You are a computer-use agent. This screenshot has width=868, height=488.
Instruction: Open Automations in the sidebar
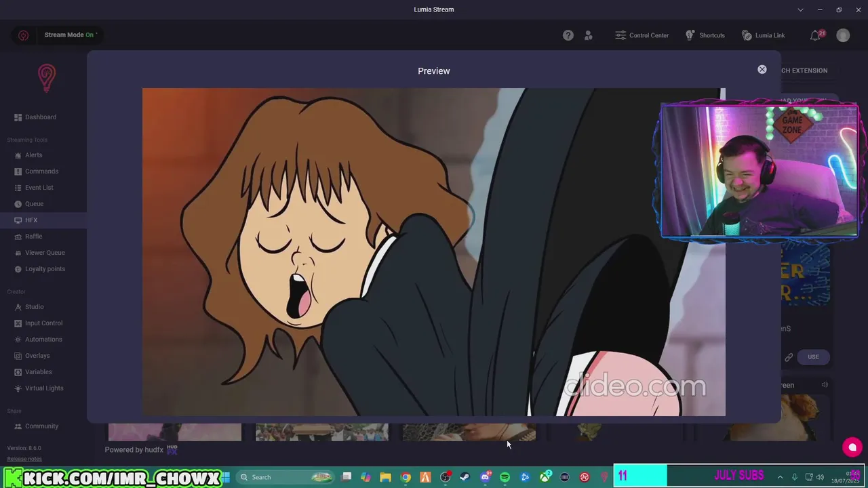(43, 340)
